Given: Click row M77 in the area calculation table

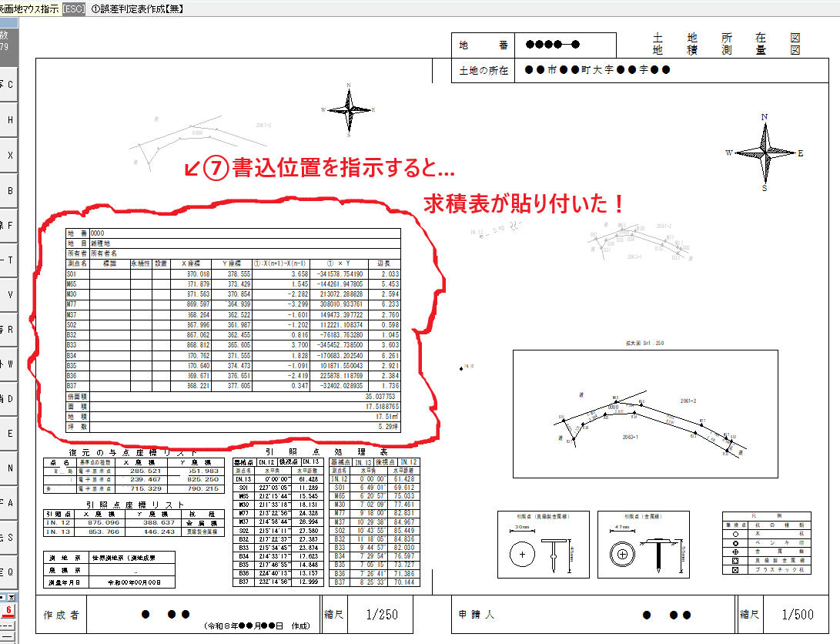Looking at the screenshot, I should coord(233,304).
